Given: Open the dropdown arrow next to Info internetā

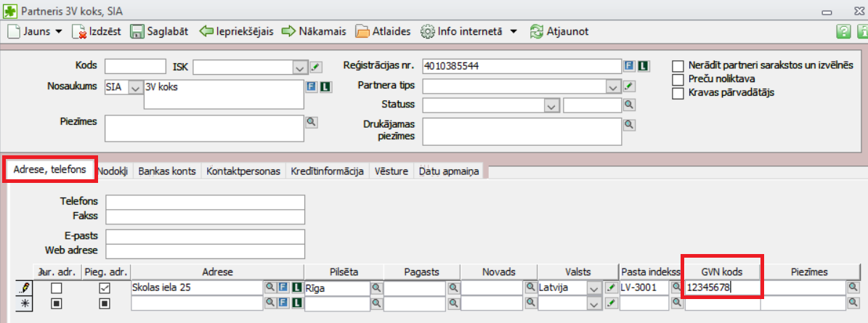Looking at the screenshot, I should (513, 32).
